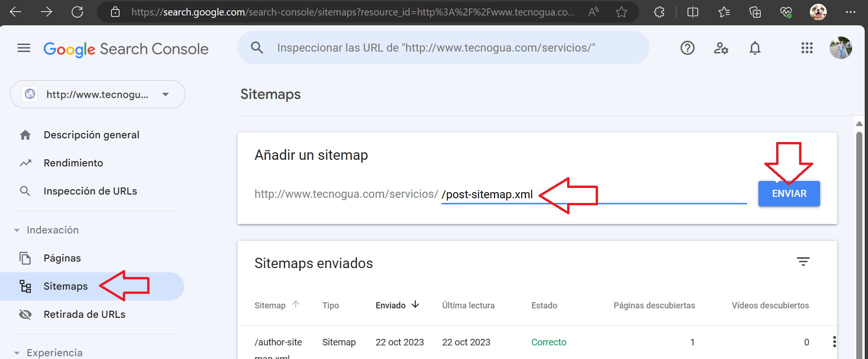Click the magnifier in inspection bar
This screenshot has width=868, height=359.
click(257, 47)
